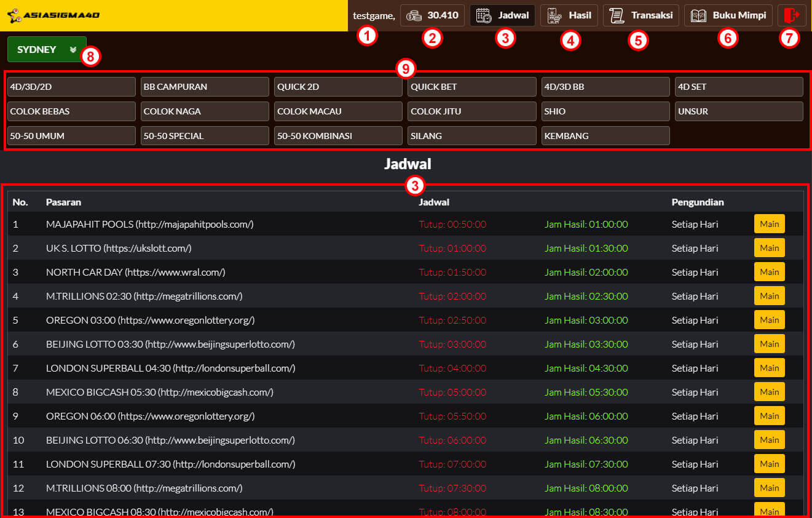This screenshot has width=812, height=518.
Task: Click the UK S. LOTTO market row
Action: (x=119, y=249)
